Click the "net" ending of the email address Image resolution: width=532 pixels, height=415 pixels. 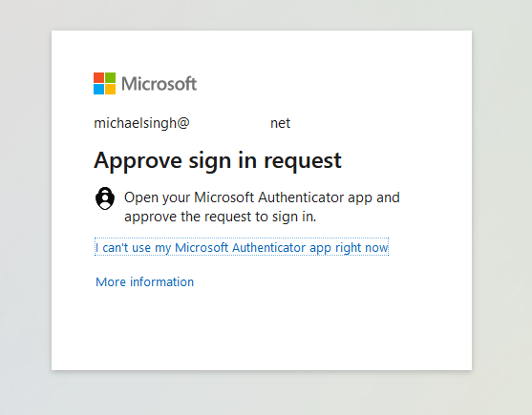pyautogui.click(x=280, y=124)
